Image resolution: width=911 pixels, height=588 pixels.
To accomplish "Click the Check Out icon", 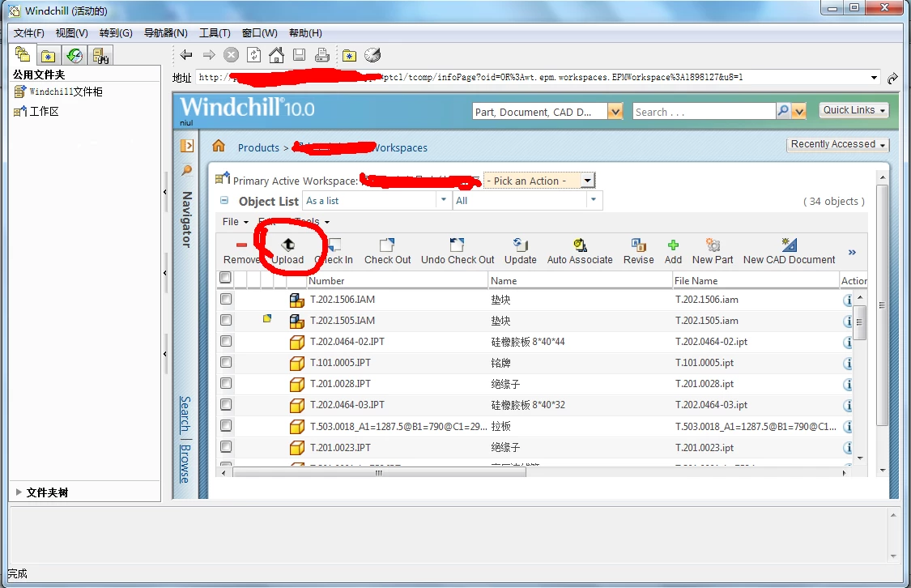I will pyautogui.click(x=387, y=245).
